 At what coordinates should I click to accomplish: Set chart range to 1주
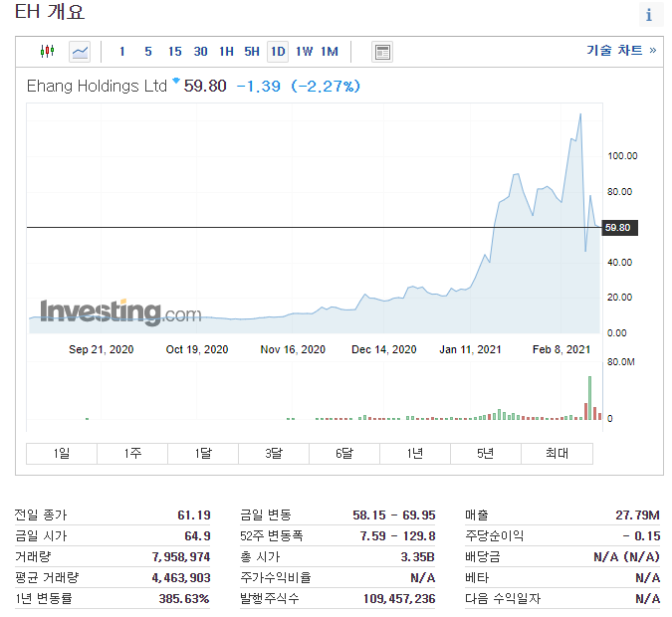pyautogui.click(x=132, y=454)
